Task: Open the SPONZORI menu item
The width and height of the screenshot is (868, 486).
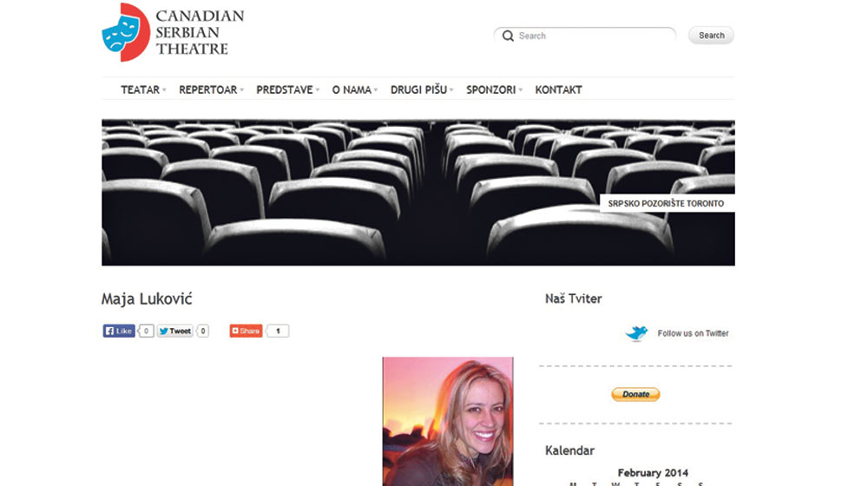Action: pos(492,90)
